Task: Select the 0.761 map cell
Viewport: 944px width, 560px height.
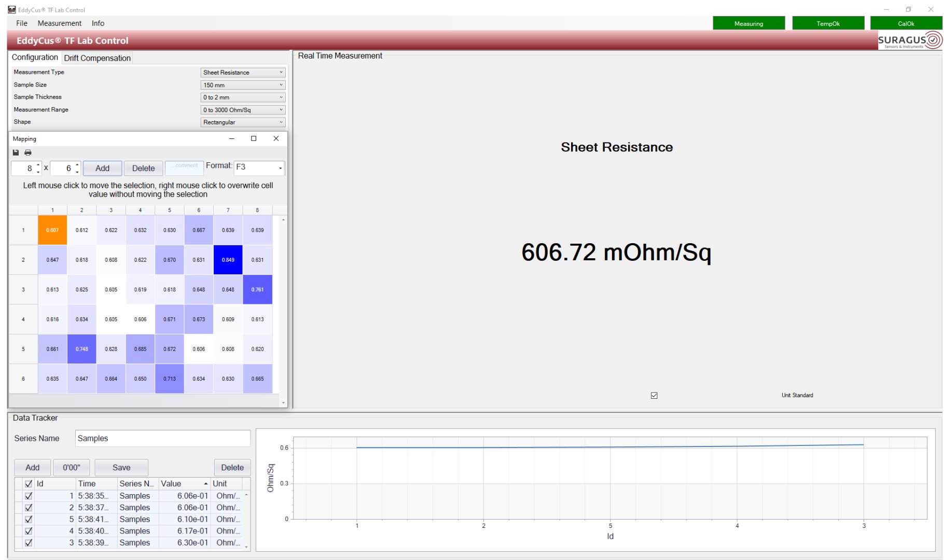Action: click(258, 289)
